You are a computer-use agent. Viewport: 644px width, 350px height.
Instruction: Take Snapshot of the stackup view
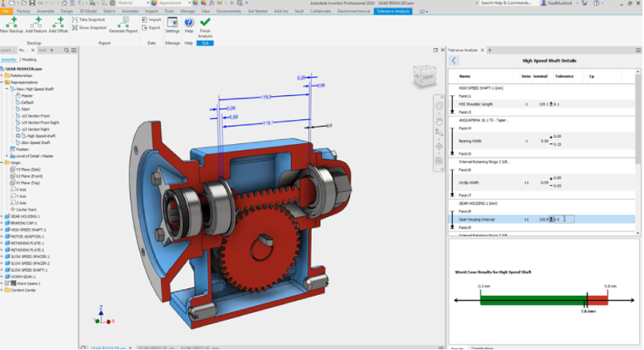[89, 19]
